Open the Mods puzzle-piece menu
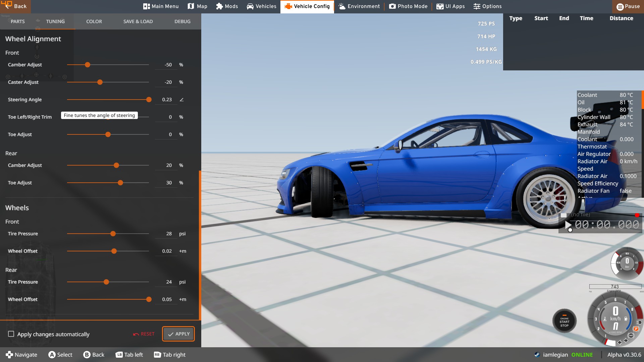 (227, 6)
